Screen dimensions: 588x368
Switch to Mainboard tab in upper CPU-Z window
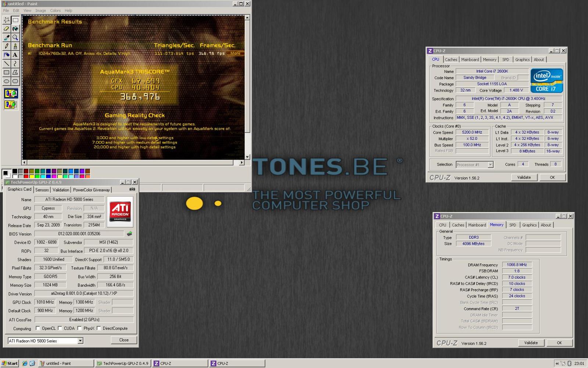[x=470, y=60]
